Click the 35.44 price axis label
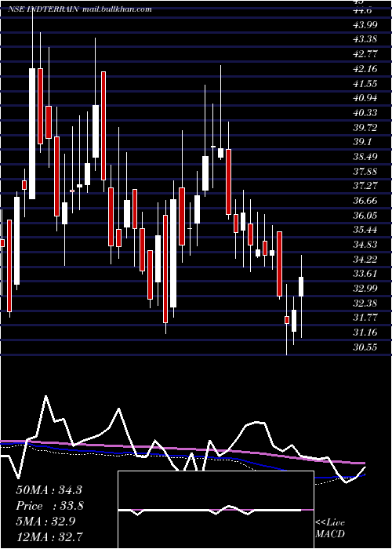Image resolution: width=392 pixels, height=549 pixels. click(365, 230)
